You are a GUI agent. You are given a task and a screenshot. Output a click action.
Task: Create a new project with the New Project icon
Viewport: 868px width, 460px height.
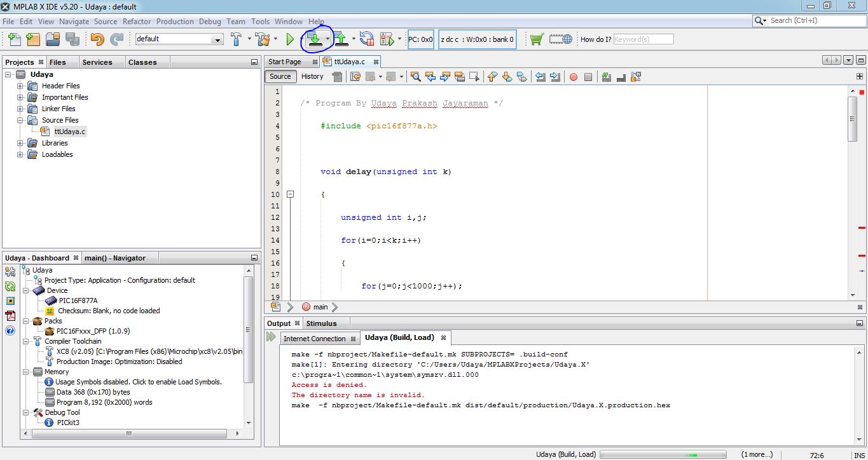tap(31, 39)
